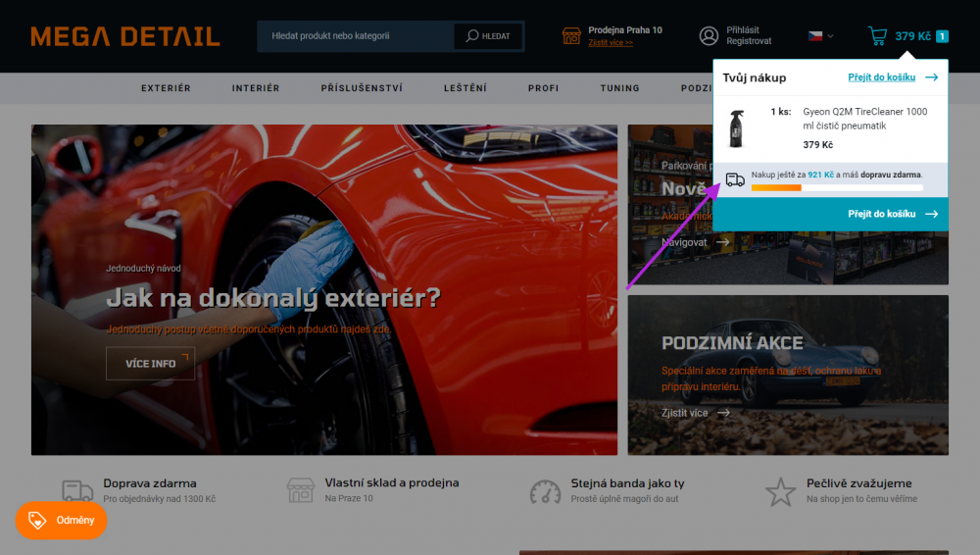Click the free shipping progress bar
This screenshot has width=980, height=555.
click(x=837, y=187)
